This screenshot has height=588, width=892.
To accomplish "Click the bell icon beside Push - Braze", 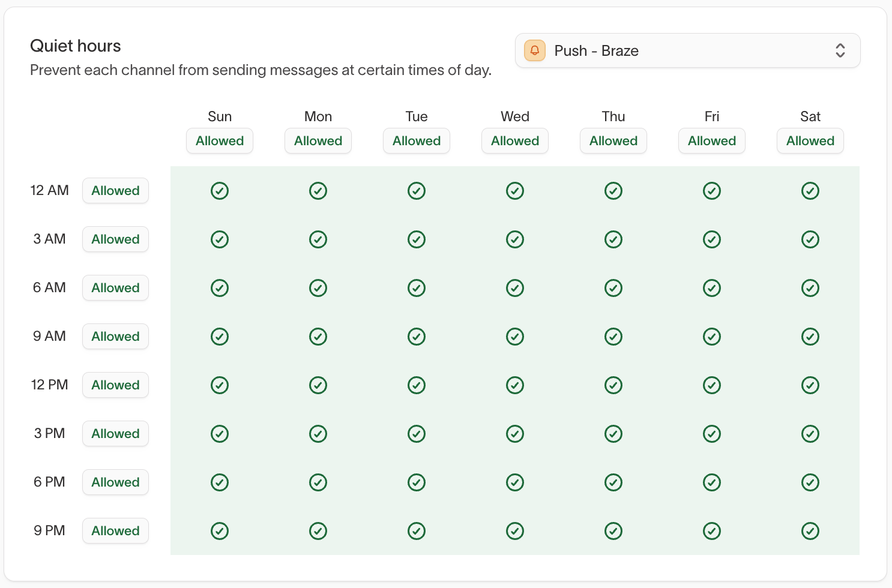I will (535, 50).
